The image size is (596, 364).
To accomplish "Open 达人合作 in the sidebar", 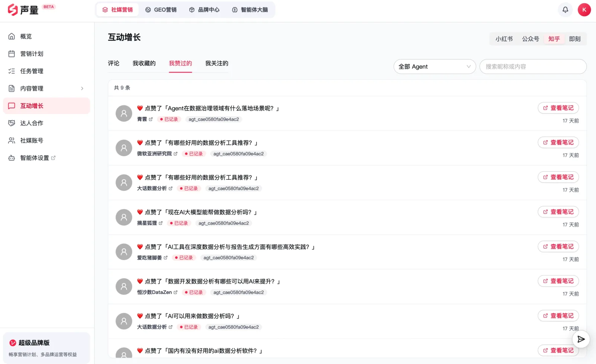I will (x=47, y=123).
